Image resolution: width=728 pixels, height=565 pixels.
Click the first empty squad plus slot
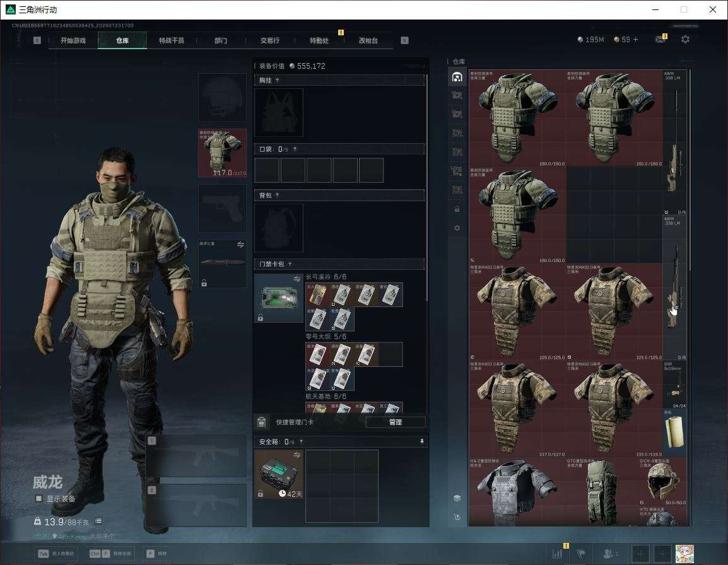click(640, 554)
